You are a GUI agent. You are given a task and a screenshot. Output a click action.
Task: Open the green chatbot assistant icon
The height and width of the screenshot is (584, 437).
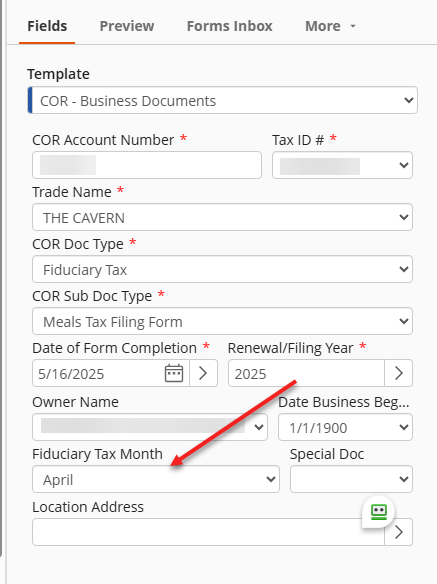[379, 512]
